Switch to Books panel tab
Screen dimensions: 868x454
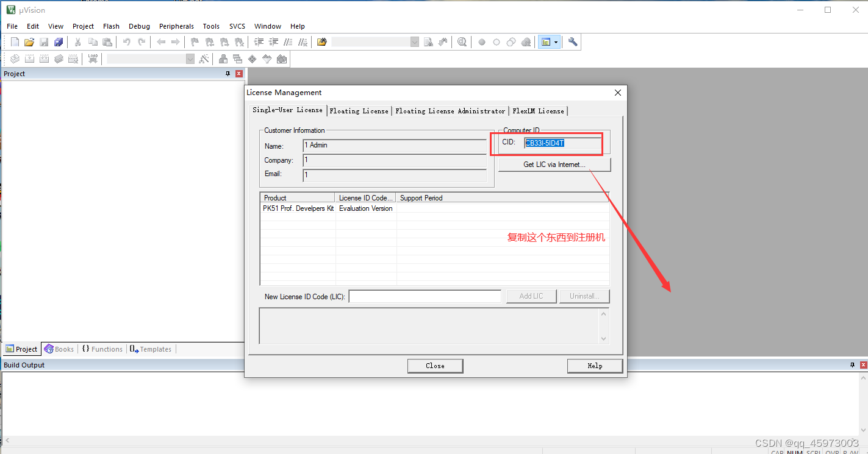(59, 349)
